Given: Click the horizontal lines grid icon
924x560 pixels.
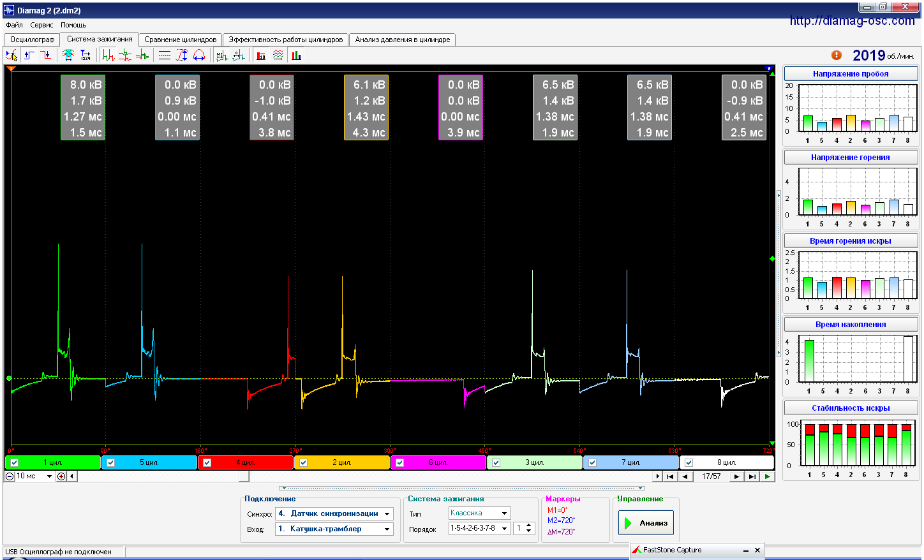Looking at the screenshot, I should point(165,55).
